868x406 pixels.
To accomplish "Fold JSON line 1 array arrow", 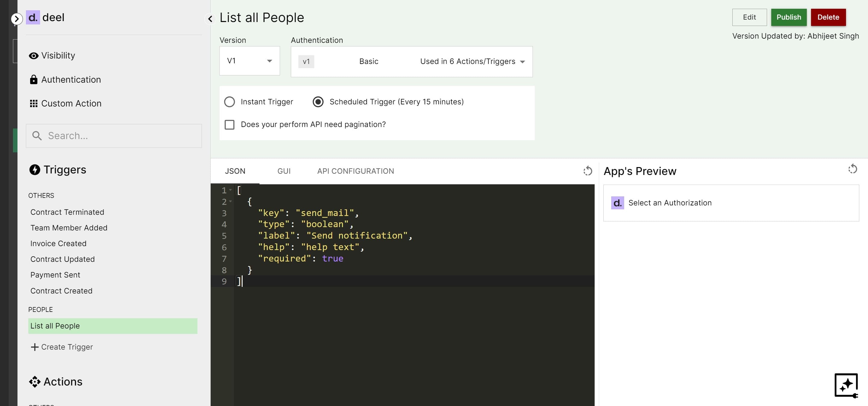I will 231,190.
